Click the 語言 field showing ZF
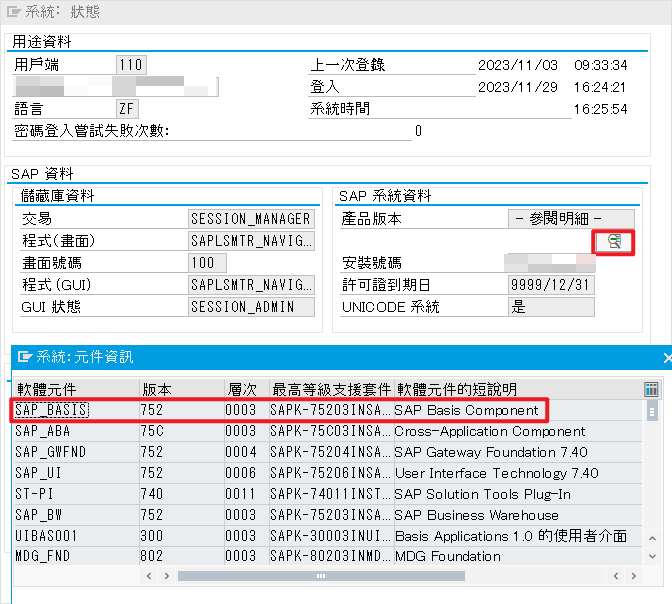This screenshot has height=604, width=672. (x=127, y=108)
